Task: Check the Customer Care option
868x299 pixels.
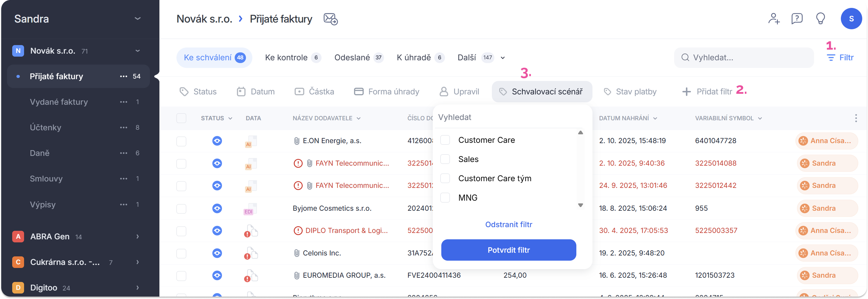Action: click(445, 140)
